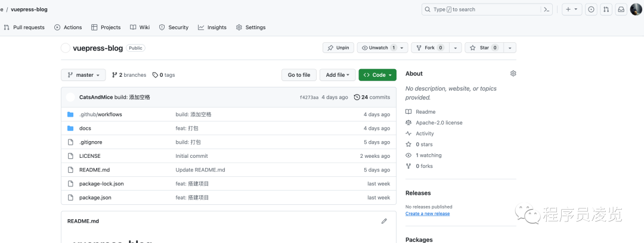Click the package.json file icon
This screenshot has width=644, height=243.
[x=70, y=198]
